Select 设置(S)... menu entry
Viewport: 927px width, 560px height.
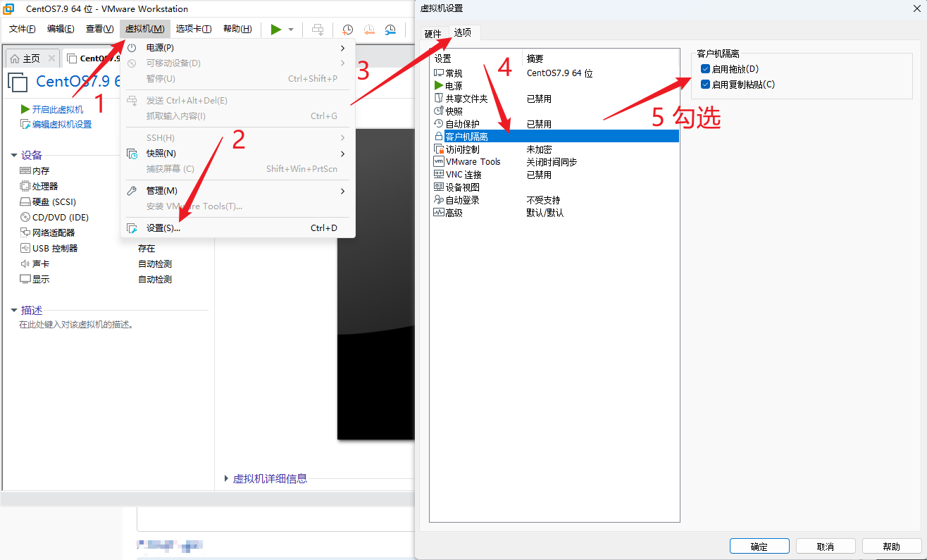[x=238, y=228]
